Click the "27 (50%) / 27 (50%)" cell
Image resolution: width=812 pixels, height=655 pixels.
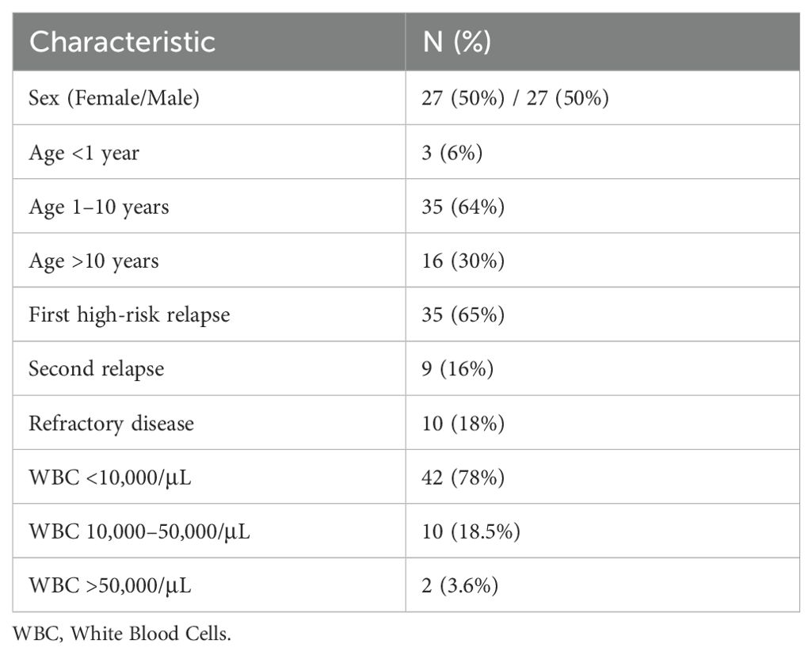pos(516,99)
